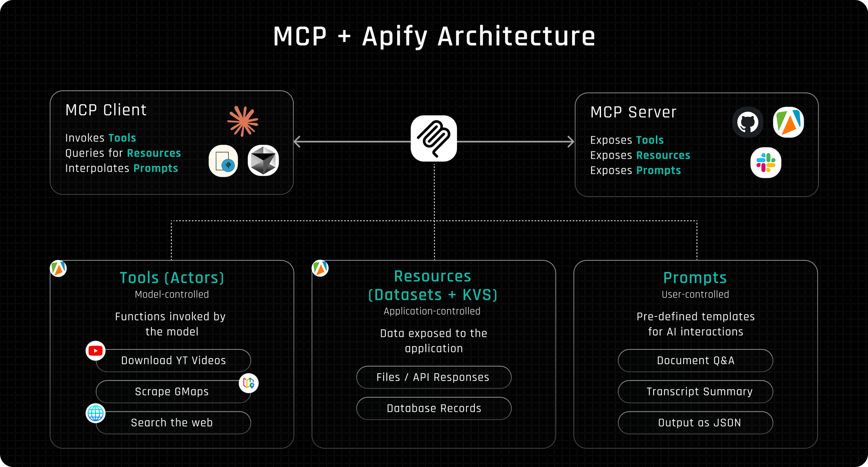Select the Transcript Summary pill

696,392
